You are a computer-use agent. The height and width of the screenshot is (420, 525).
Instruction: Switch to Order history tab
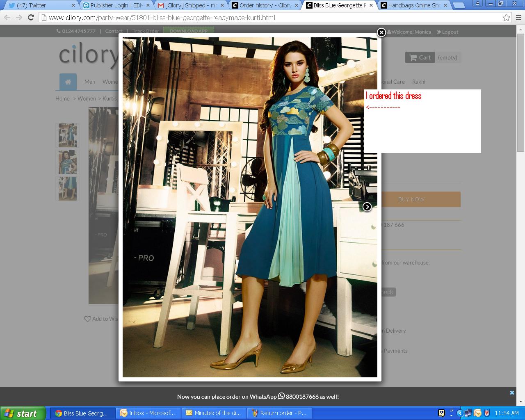(x=265, y=5)
